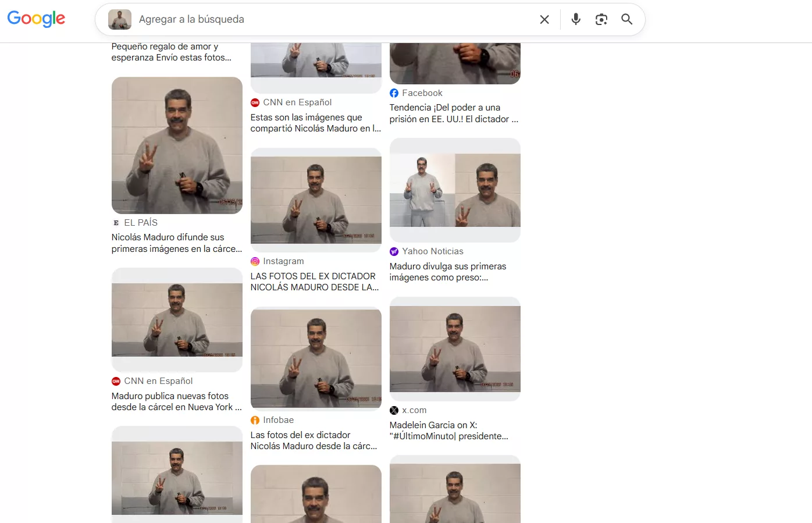Go to the Google homepage logo
Viewport: 812px width, 523px height.
tap(36, 19)
